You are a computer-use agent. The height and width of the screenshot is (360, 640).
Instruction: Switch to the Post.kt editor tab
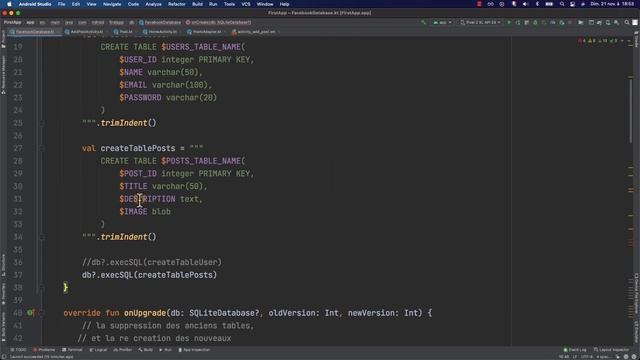[x=125, y=31]
